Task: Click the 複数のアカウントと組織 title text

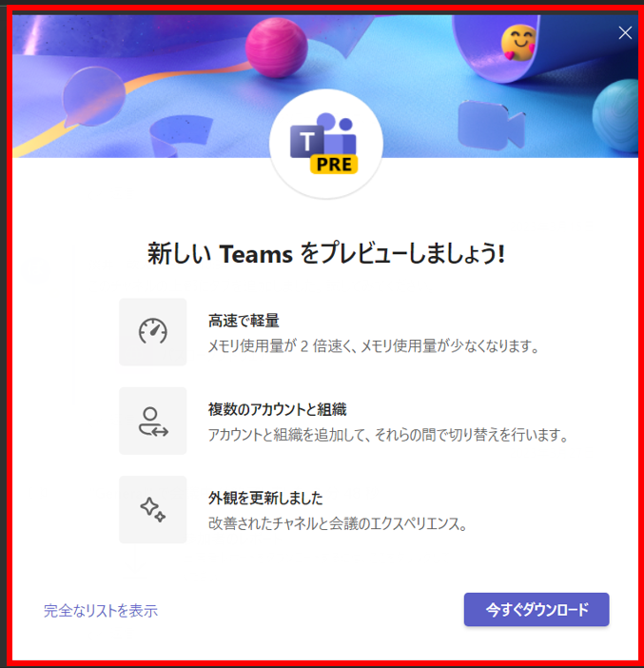Action: point(277,409)
